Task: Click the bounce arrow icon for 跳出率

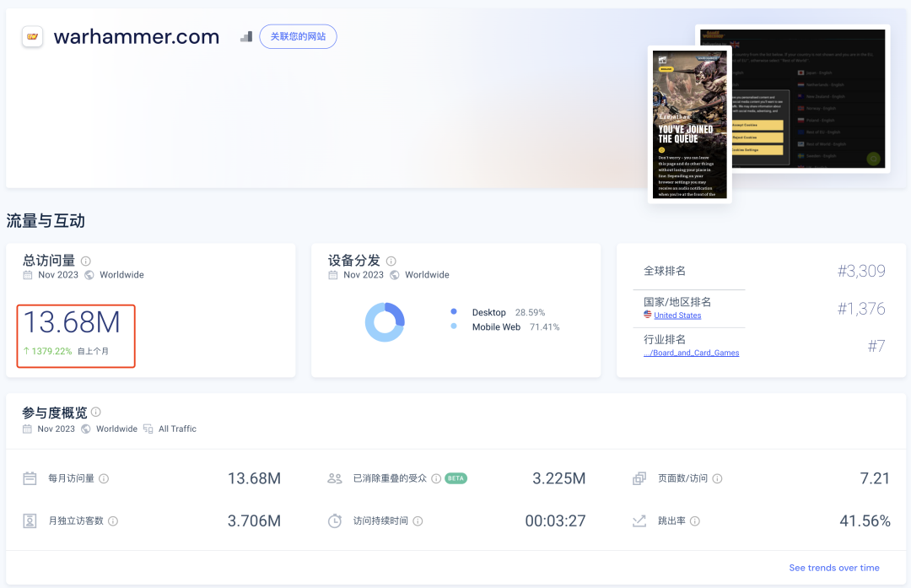Action: point(639,521)
